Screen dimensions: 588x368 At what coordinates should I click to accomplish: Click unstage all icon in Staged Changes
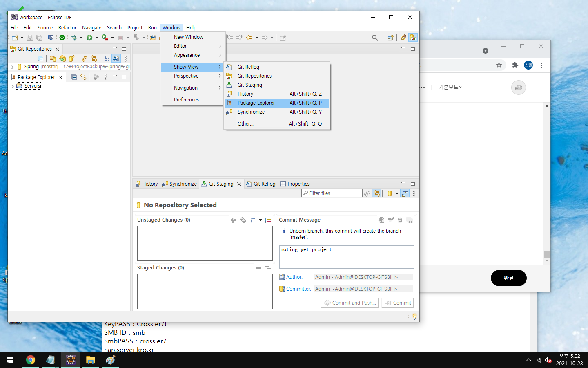267,268
